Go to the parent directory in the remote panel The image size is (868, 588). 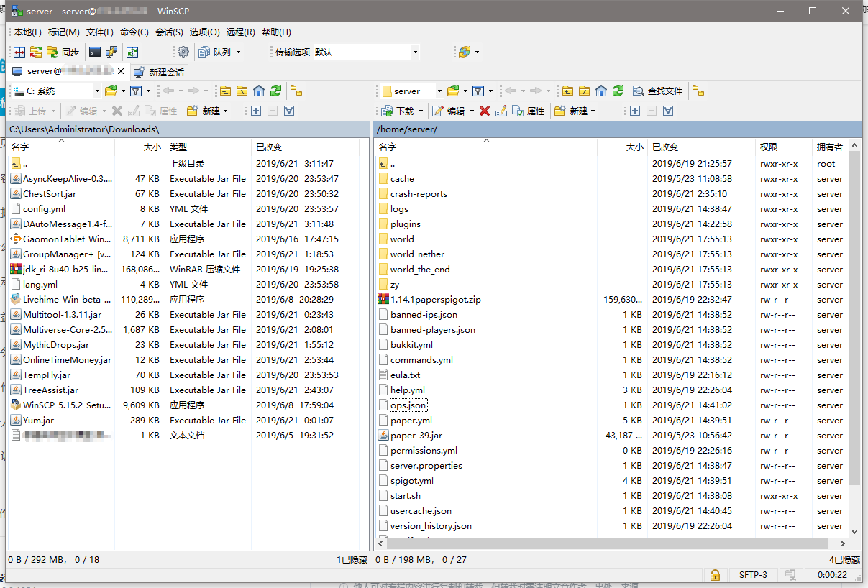pos(568,91)
